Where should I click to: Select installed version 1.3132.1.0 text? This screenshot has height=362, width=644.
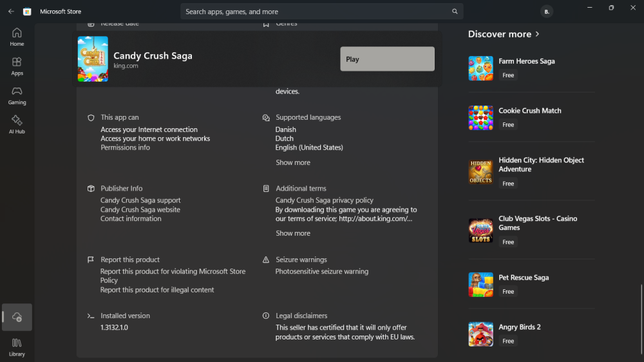click(114, 327)
